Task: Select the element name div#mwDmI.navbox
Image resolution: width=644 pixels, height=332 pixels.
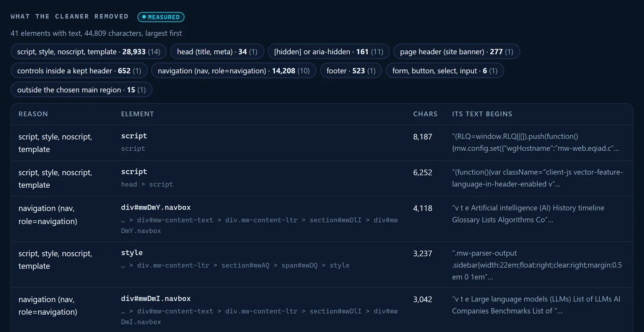Action: coord(156,299)
